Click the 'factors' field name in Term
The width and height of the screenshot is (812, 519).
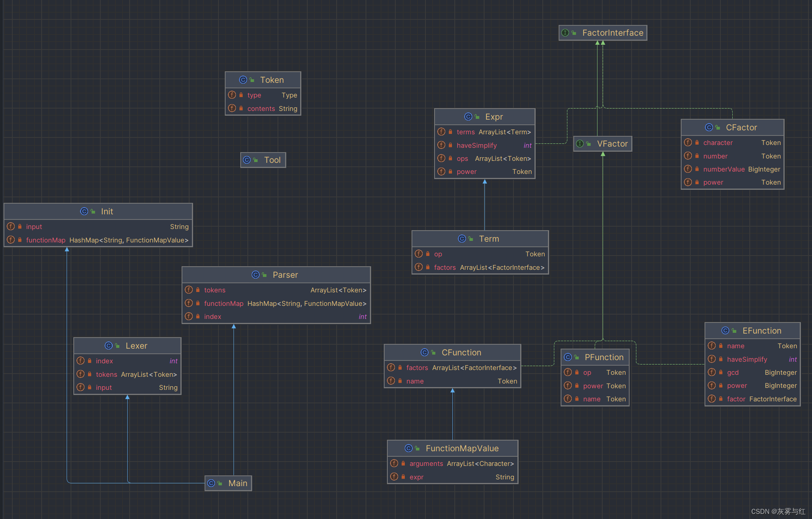click(x=445, y=267)
